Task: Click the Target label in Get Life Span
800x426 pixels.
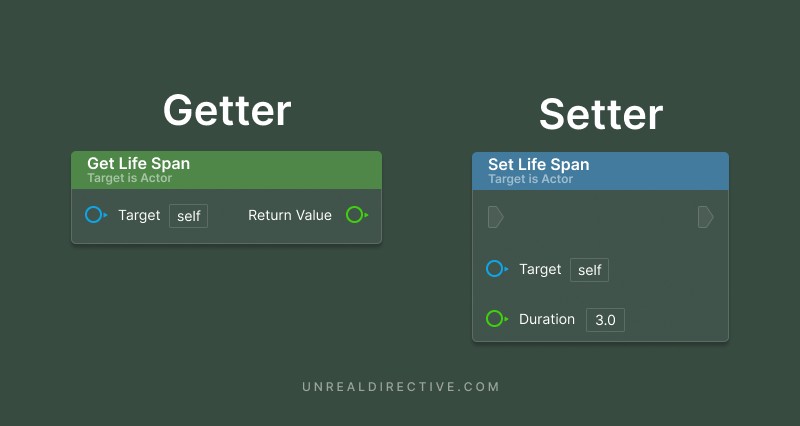Action: pos(139,215)
